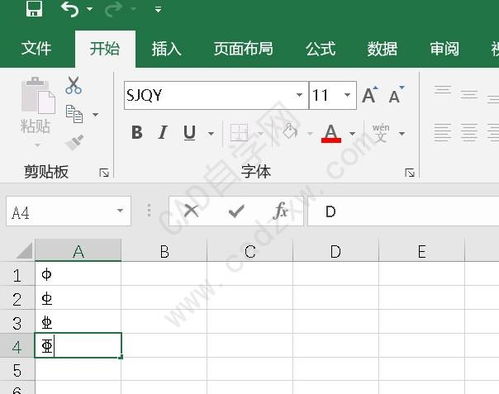
Task: Expand the paste options arrow under 粘贴
Action: pos(37,145)
